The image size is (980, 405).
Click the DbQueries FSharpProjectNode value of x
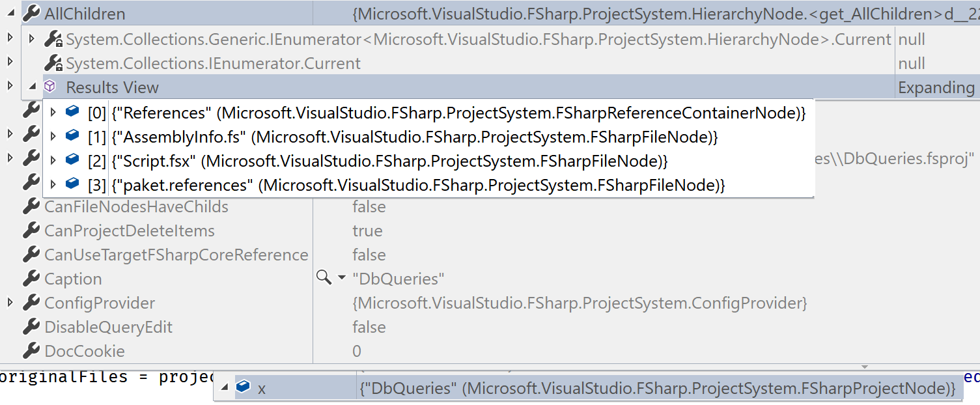[x=658, y=389]
